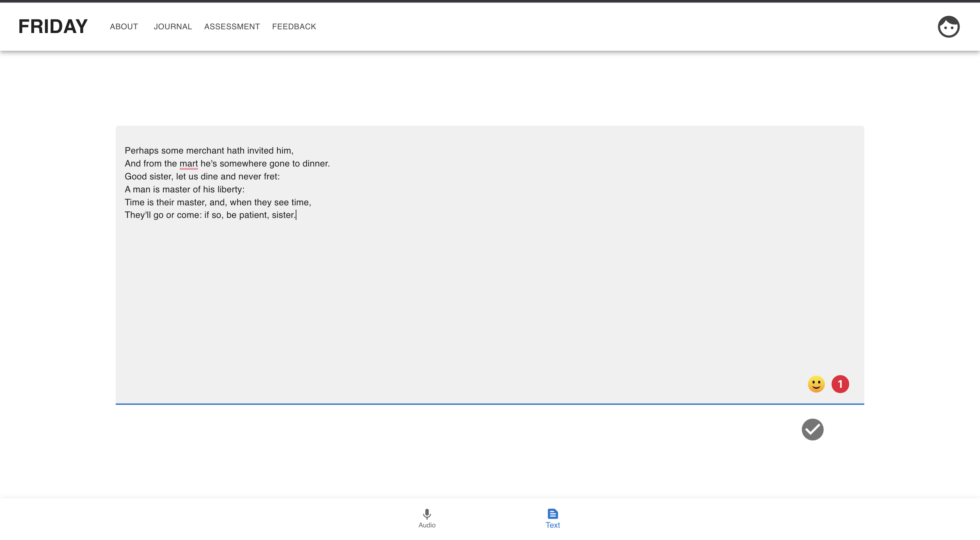Open the FEEDBACK page

294,27
